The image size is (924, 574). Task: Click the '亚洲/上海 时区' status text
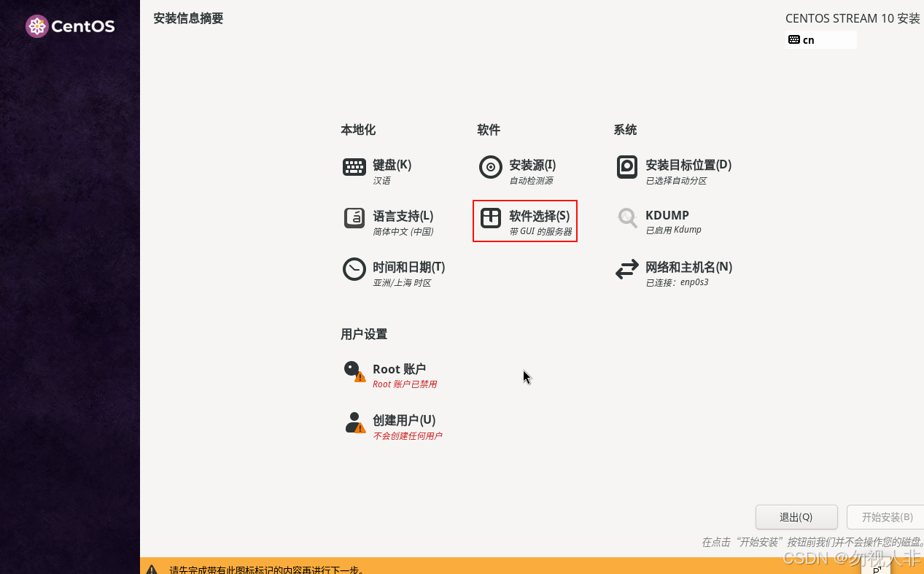point(402,283)
